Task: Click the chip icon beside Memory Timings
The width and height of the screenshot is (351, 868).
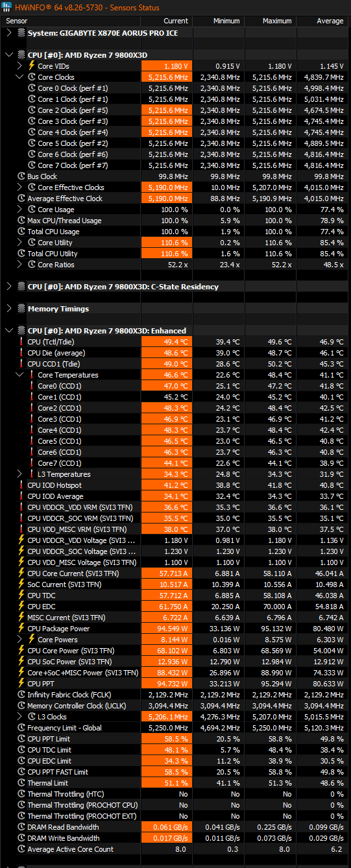Action: click(x=21, y=309)
